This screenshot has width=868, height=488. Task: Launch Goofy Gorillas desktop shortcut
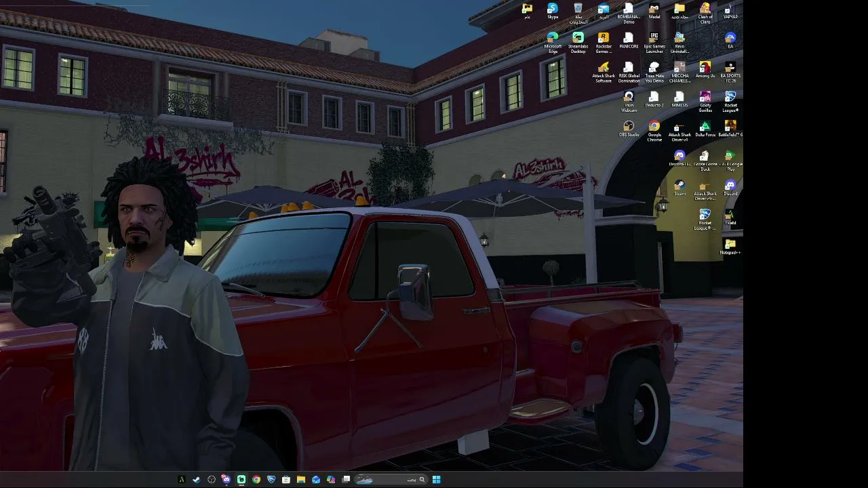pos(705,102)
